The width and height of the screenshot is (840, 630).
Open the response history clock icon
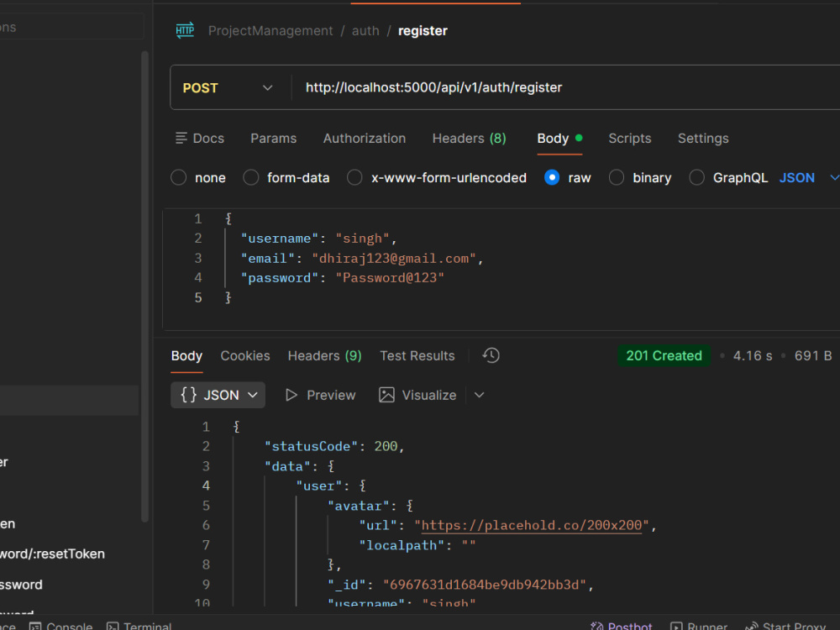491,355
